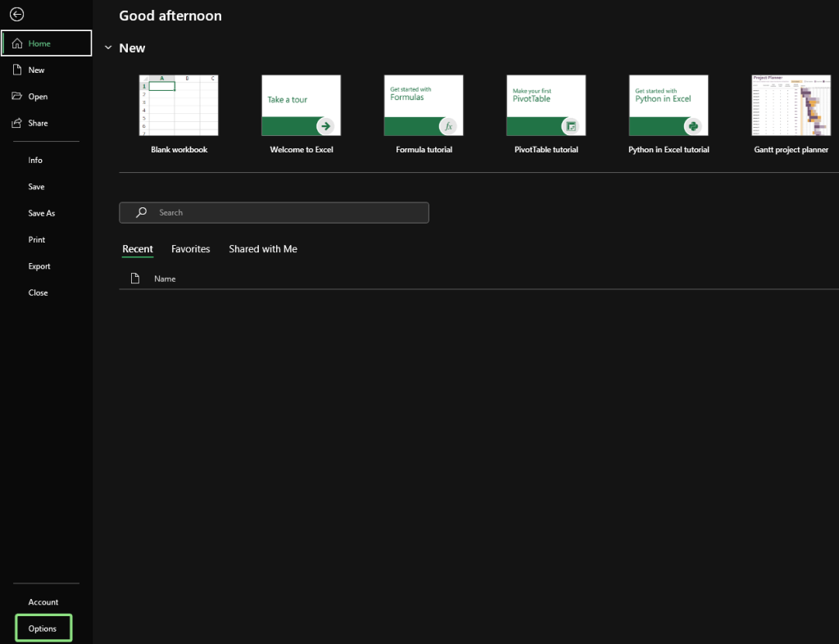Select Save As in sidebar
This screenshot has height=644, width=839.
pos(41,212)
